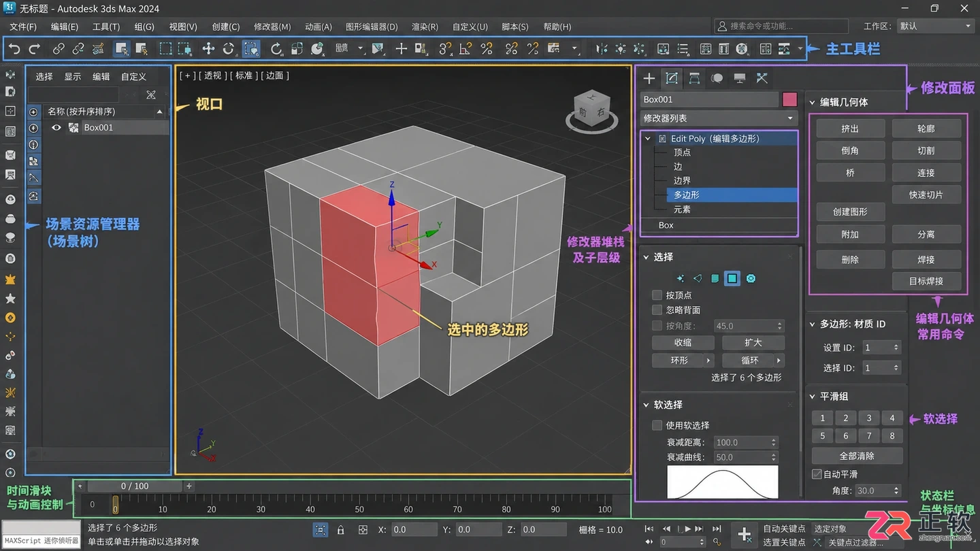Screen dimensions: 980x551
Task: Click the ViewCube in the viewport
Action: point(591,109)
